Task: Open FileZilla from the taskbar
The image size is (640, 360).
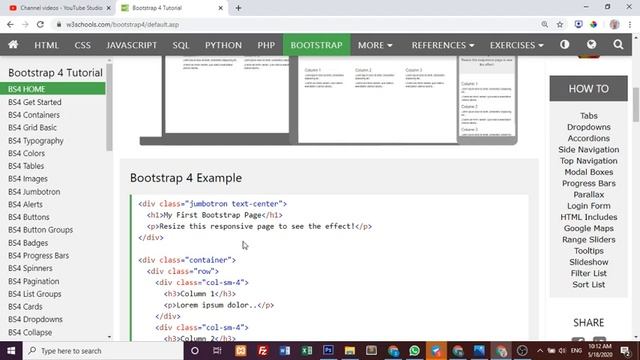Action: point(263,351)
